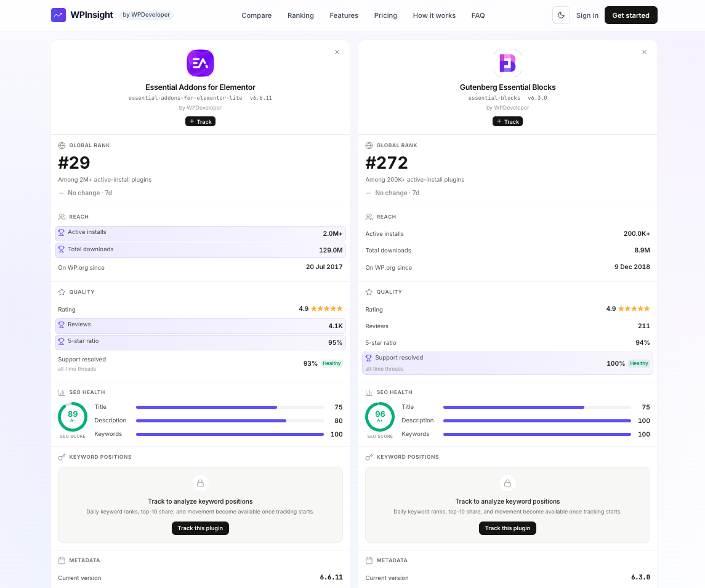
Task: Click the people icon in Essential Blocks Reach
Action: pyautogui.click(x=369, y=217)
